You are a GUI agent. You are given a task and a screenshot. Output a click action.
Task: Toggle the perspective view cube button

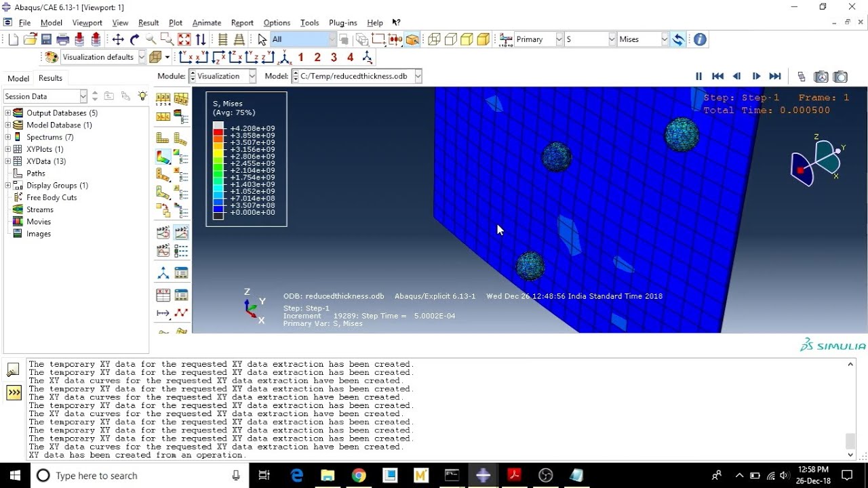pyautogui.click(x=412, y=39)
